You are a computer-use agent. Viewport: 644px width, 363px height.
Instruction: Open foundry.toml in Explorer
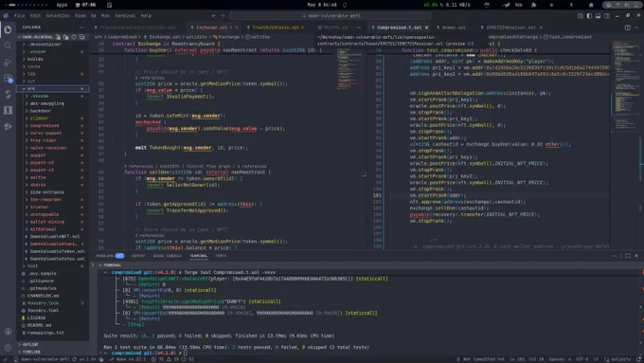(x=53, y=311)
